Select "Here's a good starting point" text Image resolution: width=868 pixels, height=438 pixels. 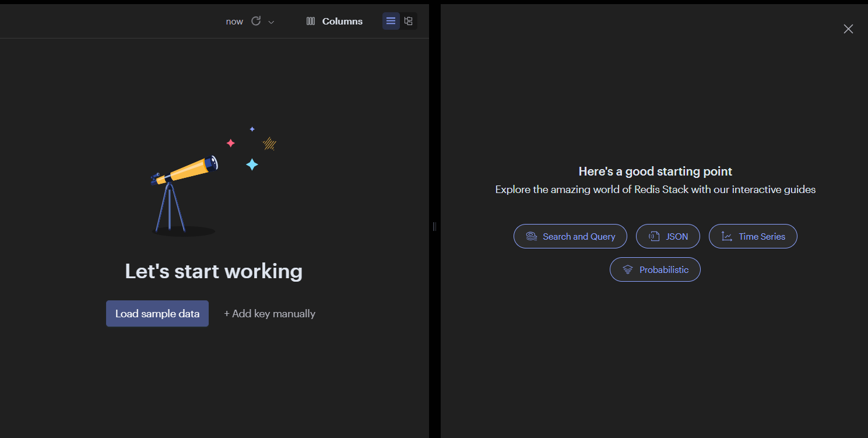click(x=655, y=171)
